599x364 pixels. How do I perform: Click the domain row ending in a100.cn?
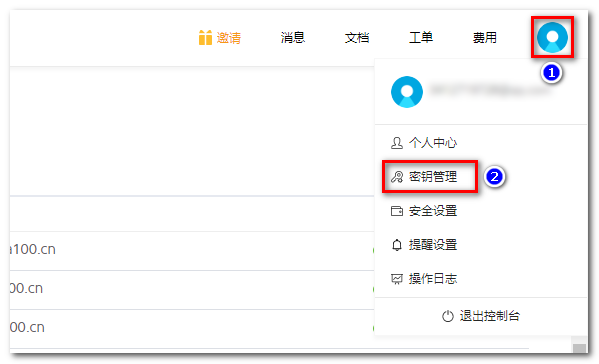point(192,251)
